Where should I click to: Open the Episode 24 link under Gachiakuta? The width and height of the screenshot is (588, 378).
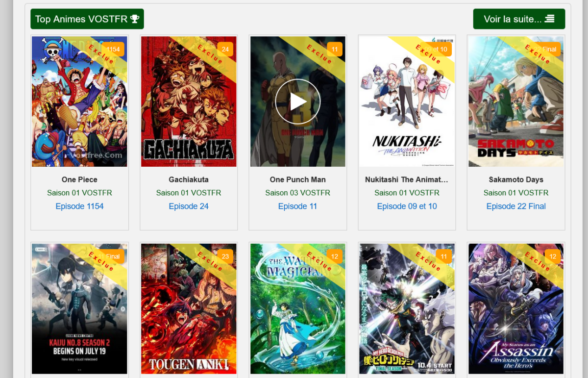pyautogui.click(x=189, y=206)
